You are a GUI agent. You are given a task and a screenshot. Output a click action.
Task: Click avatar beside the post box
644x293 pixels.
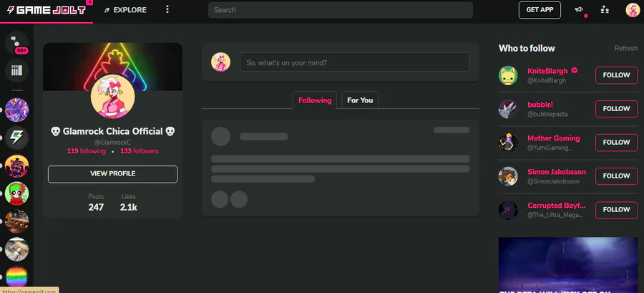point(220,62)
